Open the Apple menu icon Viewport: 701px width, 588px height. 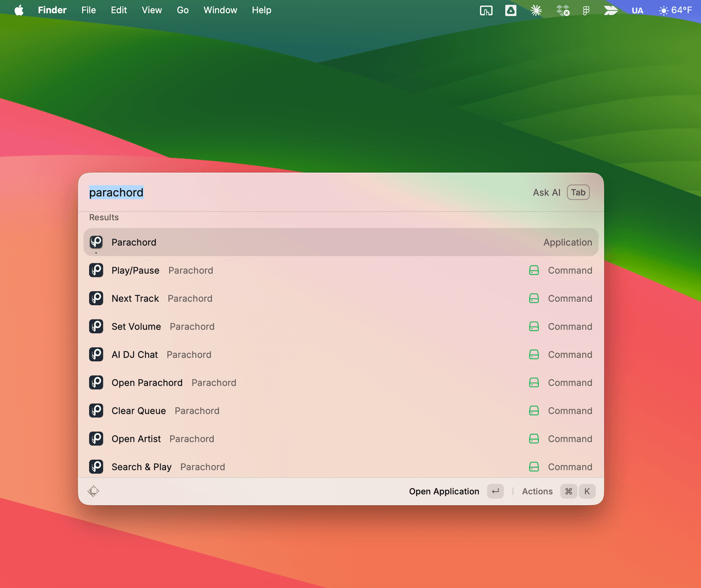coord(19,10)
